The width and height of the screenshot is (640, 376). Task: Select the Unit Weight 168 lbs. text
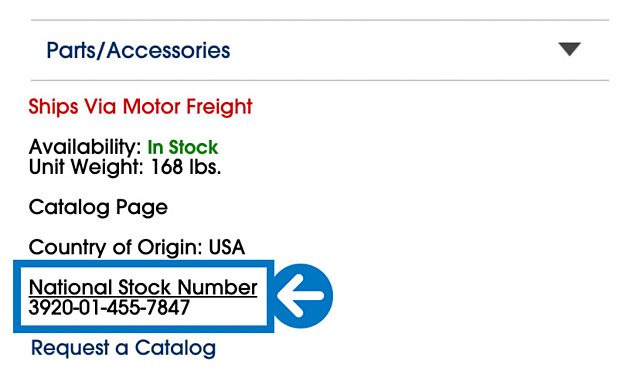click(125, 167)
